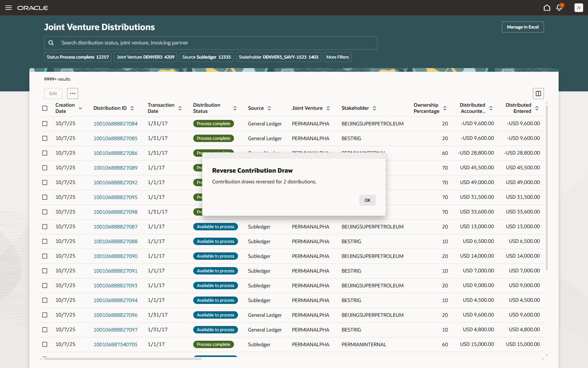Open the column layout selector icon
This screenshot has height=368, width=588.
pos(538,94)
